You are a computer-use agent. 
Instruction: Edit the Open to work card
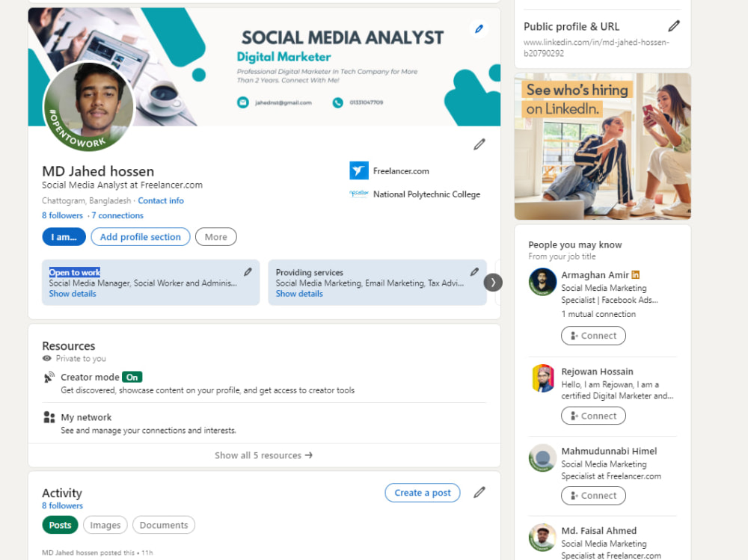(x=248, y=272)
